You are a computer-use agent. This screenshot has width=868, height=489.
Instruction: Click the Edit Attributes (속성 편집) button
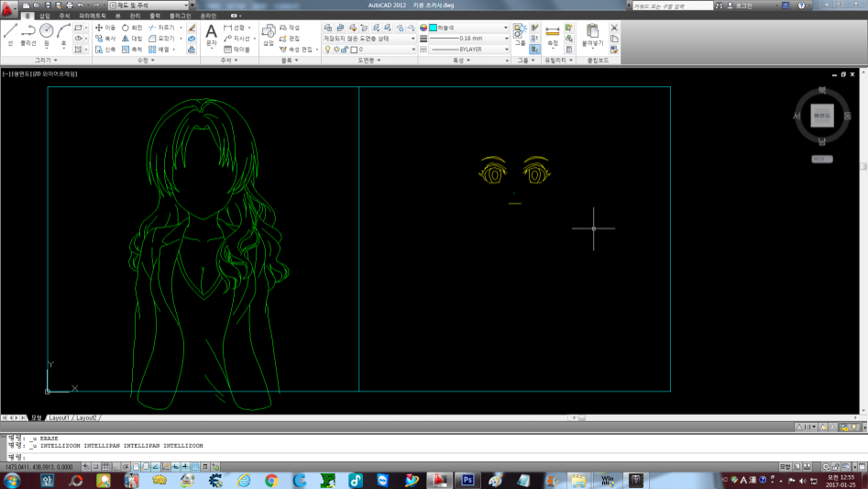[297, 50]
